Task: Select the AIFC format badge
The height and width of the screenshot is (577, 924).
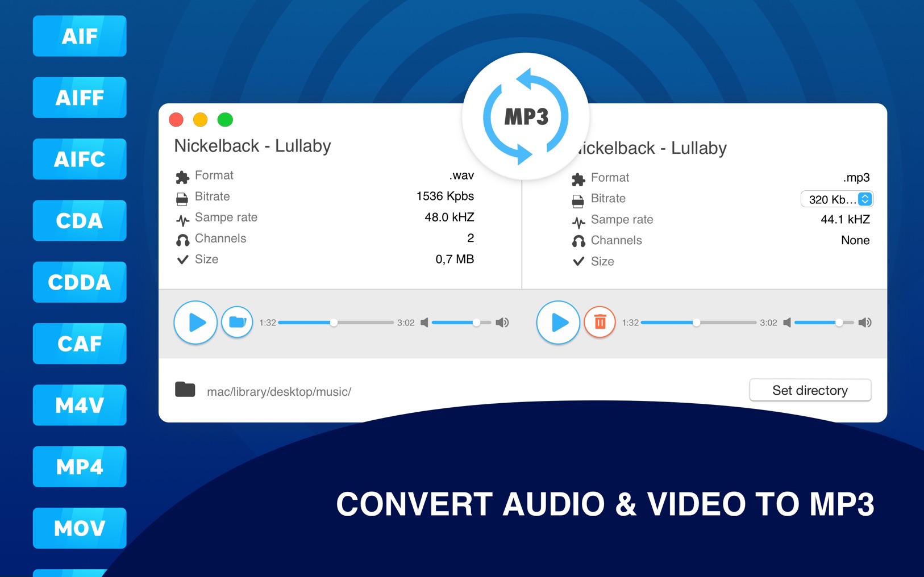Action: pos(80,159)
